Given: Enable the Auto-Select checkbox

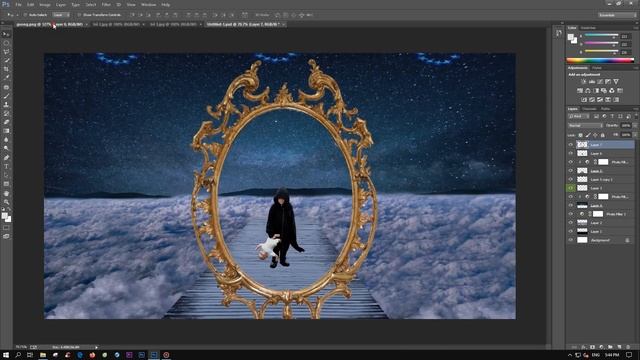Looking at the screenshot, I should click(25, 15).
